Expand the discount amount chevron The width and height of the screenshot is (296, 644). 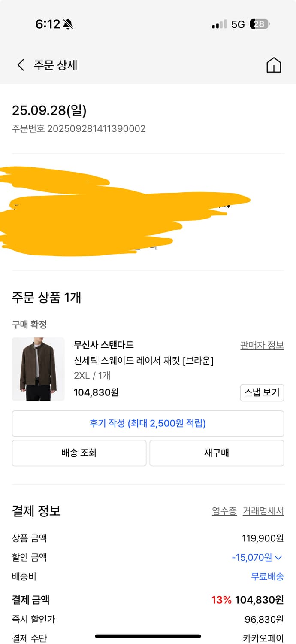(278, 558)
